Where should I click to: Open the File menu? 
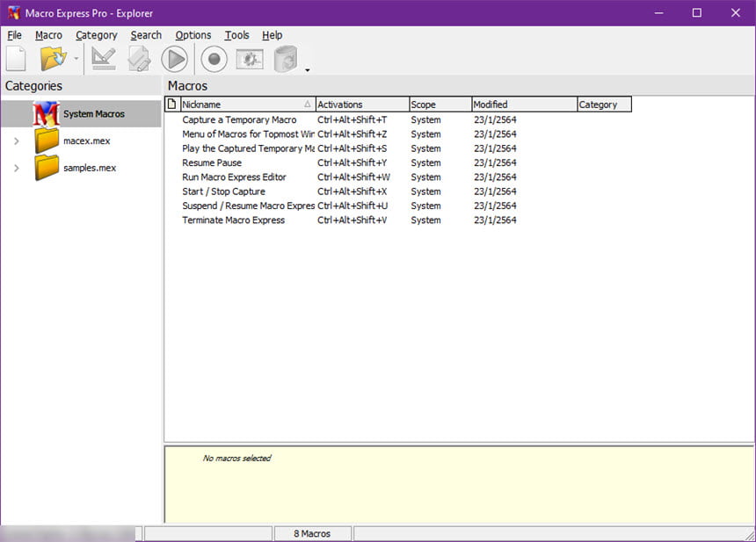(x=14, y=35)
